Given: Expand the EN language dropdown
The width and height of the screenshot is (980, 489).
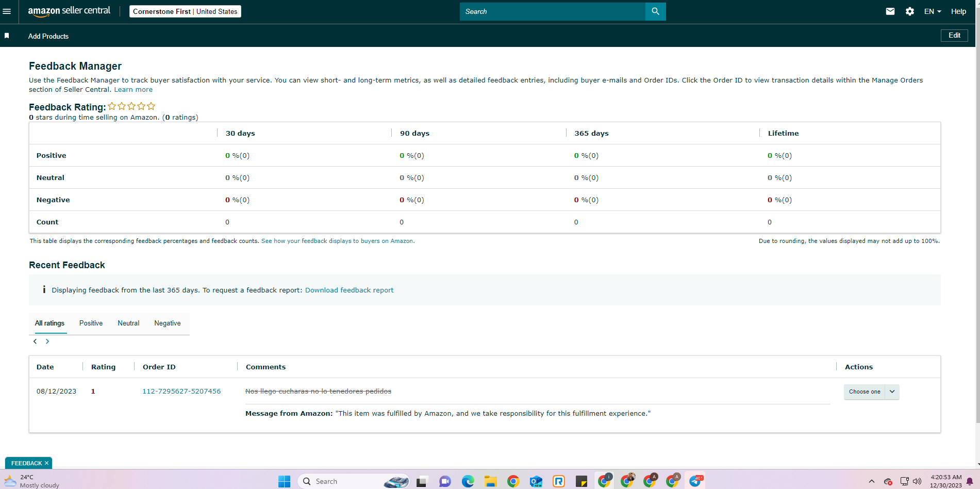Looking at the screenshot, I should pyautogui.click(x=933, y=11).
